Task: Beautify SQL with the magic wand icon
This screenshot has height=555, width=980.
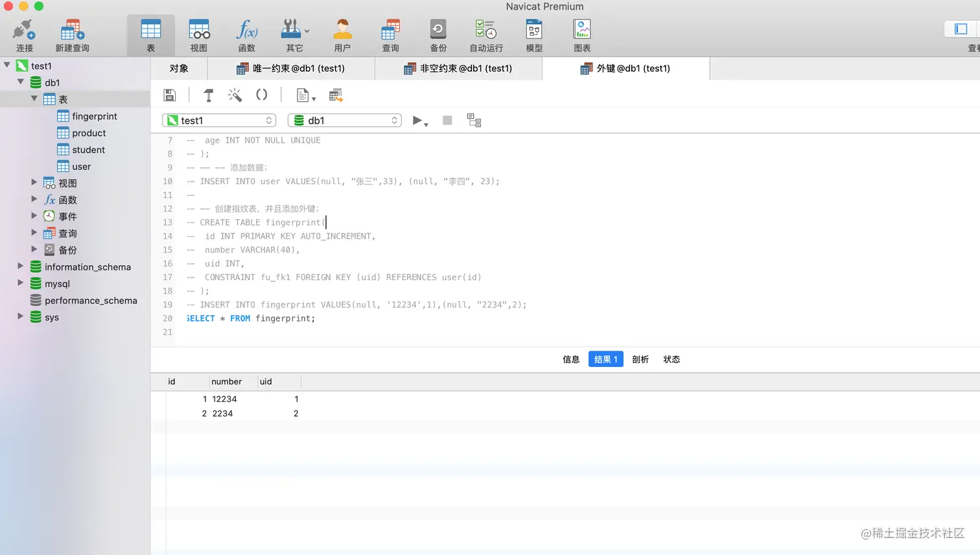Action: [235, 95]
